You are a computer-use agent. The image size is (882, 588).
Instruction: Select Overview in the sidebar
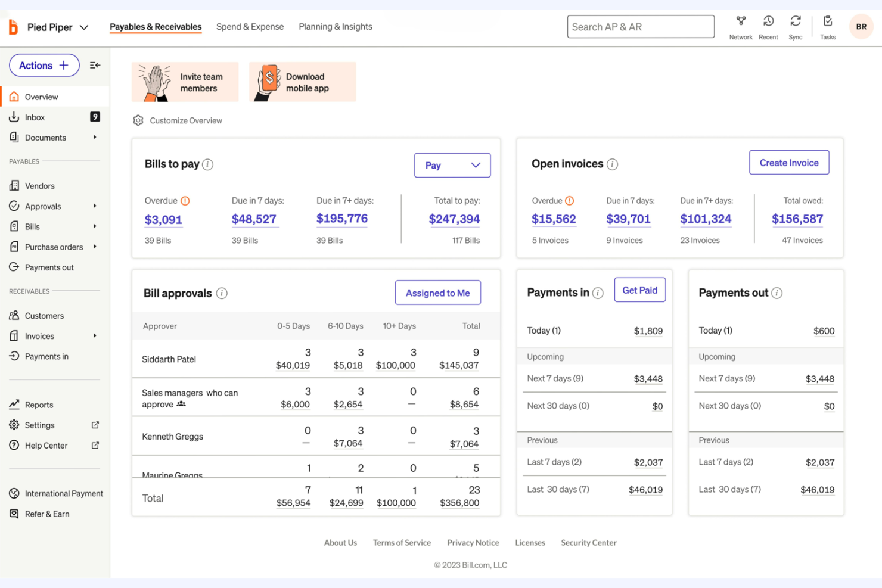55,97
